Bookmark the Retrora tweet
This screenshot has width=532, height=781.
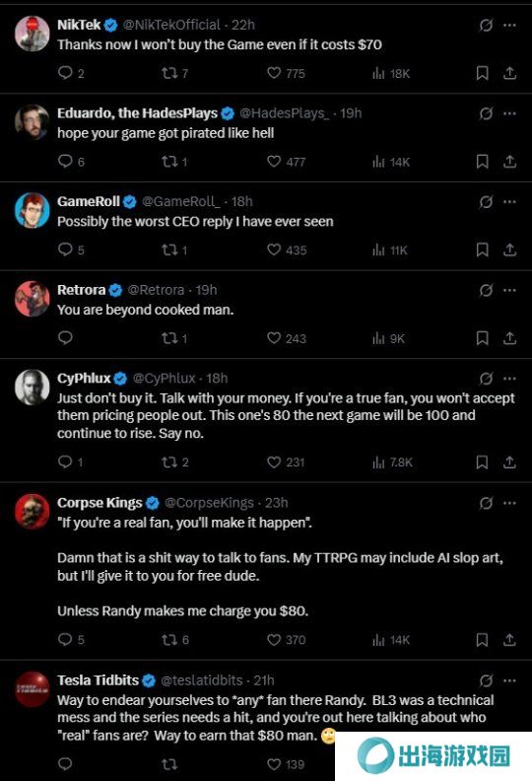482,338
